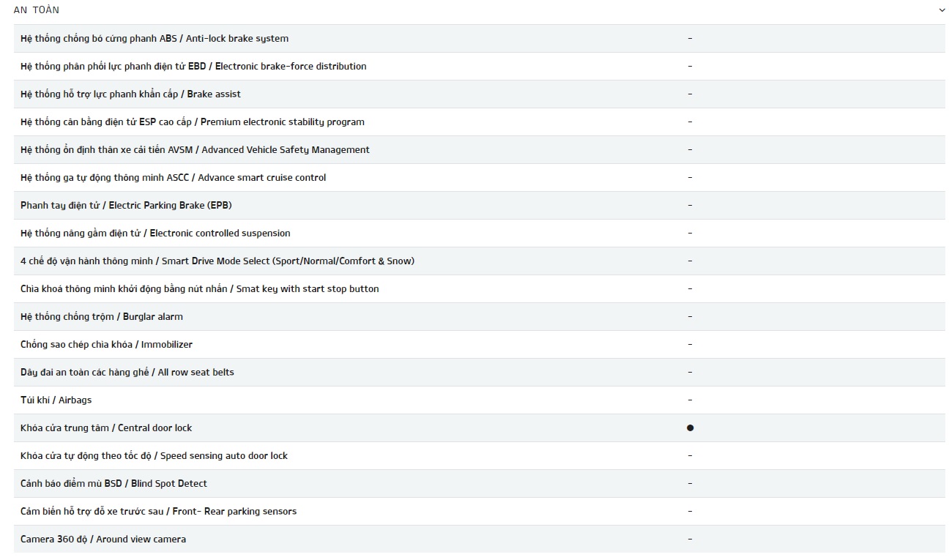Click the Brake assist row label
This screenshot has height=560, width=949.
click(x=130, y=94)
